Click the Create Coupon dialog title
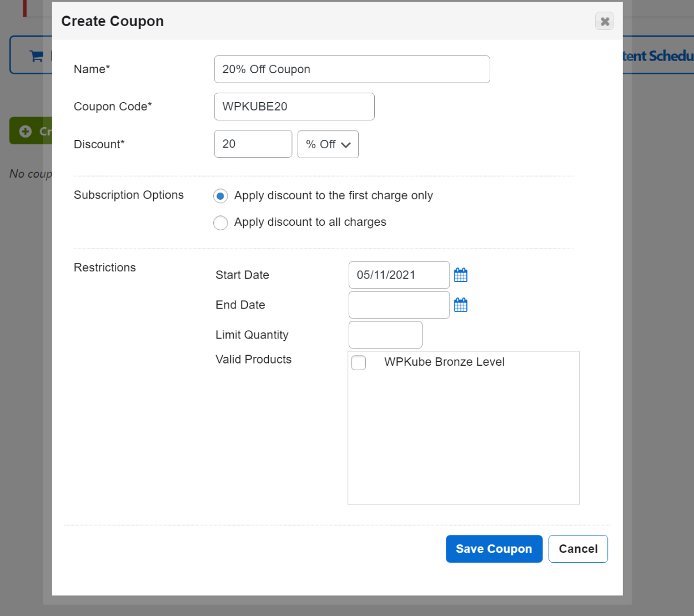Image resolution: width=694 pixels, height=616 pixels. (113, 21)
